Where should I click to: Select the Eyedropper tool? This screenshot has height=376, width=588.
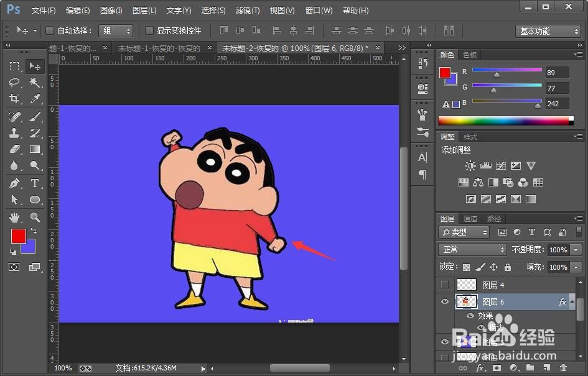[x=34, y=98]
